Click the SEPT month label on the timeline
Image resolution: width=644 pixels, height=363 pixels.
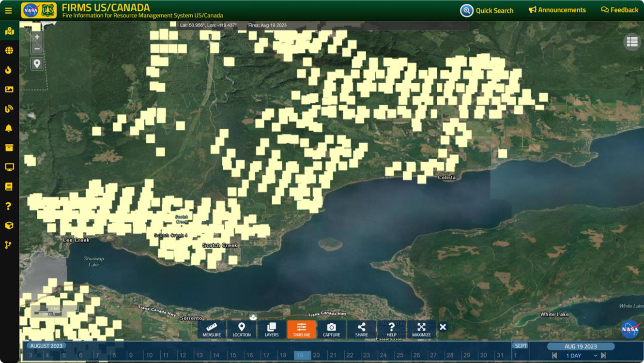click(521, 346)
